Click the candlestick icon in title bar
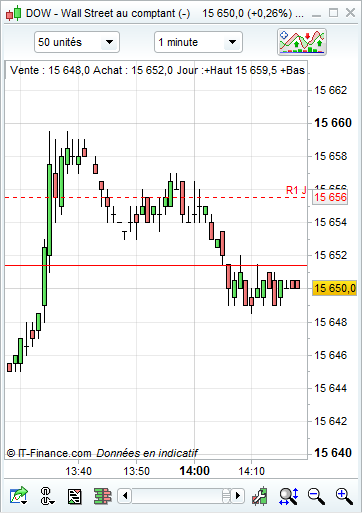The height and width of the screenshot is (513, 362). coord(14,14)
